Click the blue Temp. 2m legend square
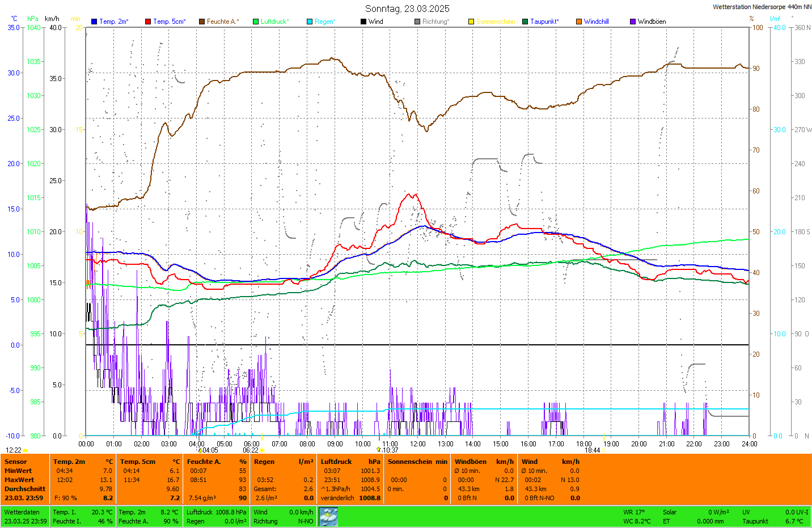 pyautogui.click(x=94, y=22)
